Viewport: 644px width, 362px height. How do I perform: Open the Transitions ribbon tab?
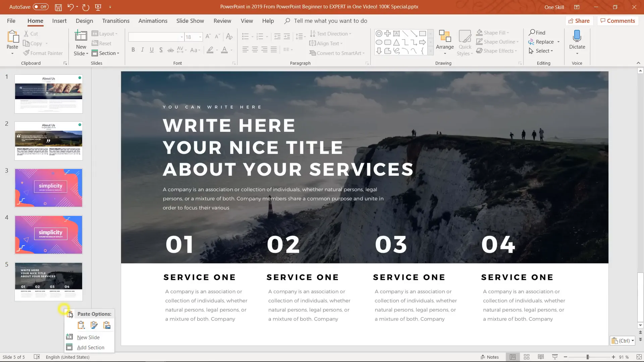[x=116, y=21]
